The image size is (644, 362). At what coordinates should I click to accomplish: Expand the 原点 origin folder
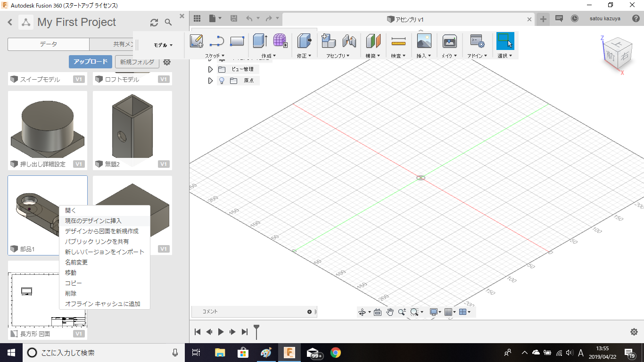pos(210,81)
